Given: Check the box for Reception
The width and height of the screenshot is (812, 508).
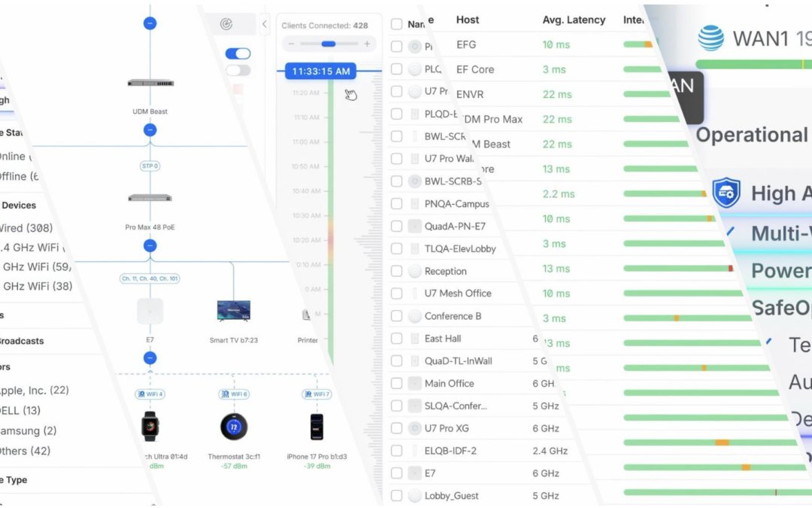Looking at the screenshot, I should pyautogui.click(x=397, y=271).
